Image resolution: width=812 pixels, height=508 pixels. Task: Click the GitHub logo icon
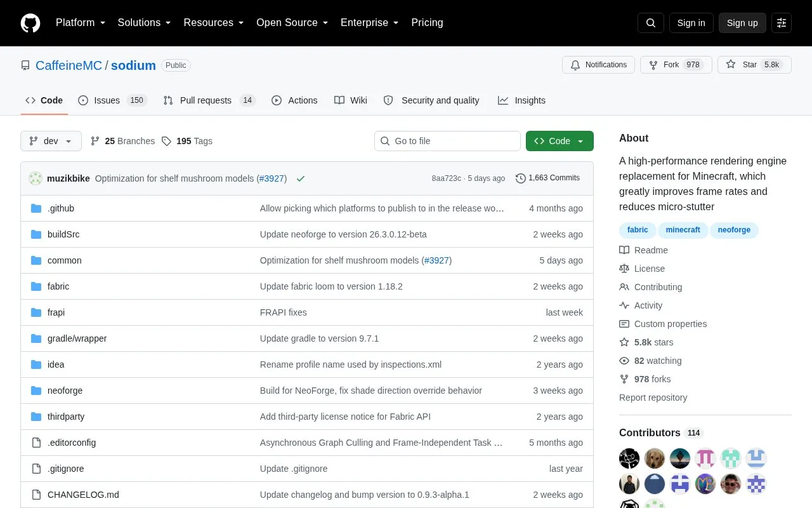(30, 23)
